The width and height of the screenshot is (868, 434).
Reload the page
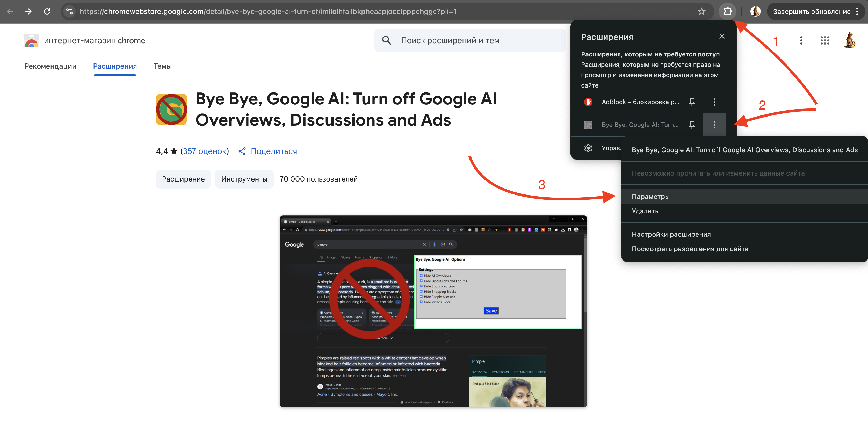point(47,11)
